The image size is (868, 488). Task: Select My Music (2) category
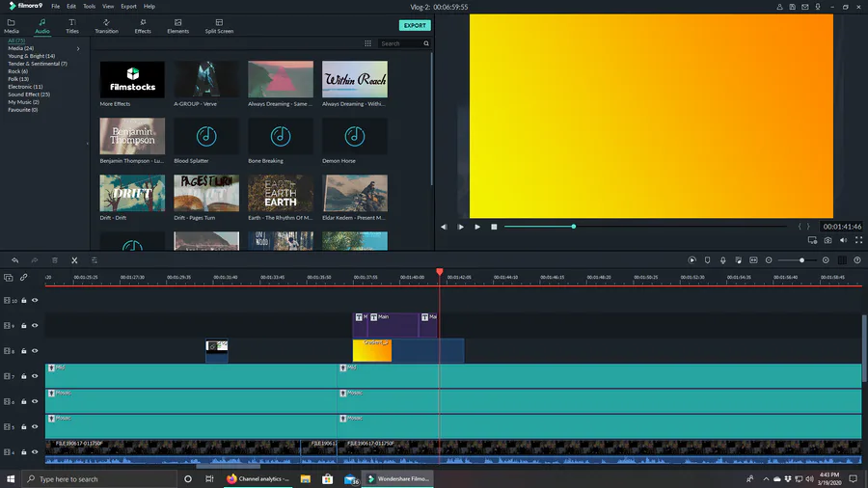(23, 102)
